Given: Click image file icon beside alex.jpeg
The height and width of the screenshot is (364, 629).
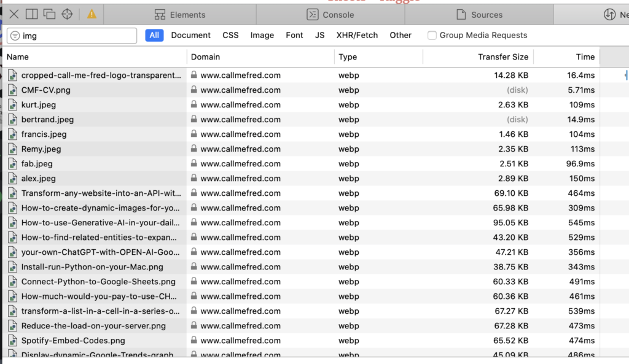Looking at the screenshot, I should point(12,179).
